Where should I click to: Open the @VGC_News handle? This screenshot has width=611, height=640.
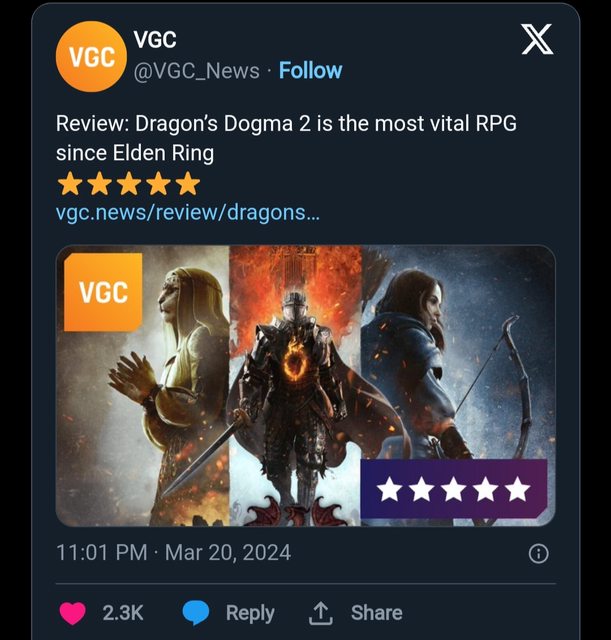pyautogui.click(x=196, y=71)
